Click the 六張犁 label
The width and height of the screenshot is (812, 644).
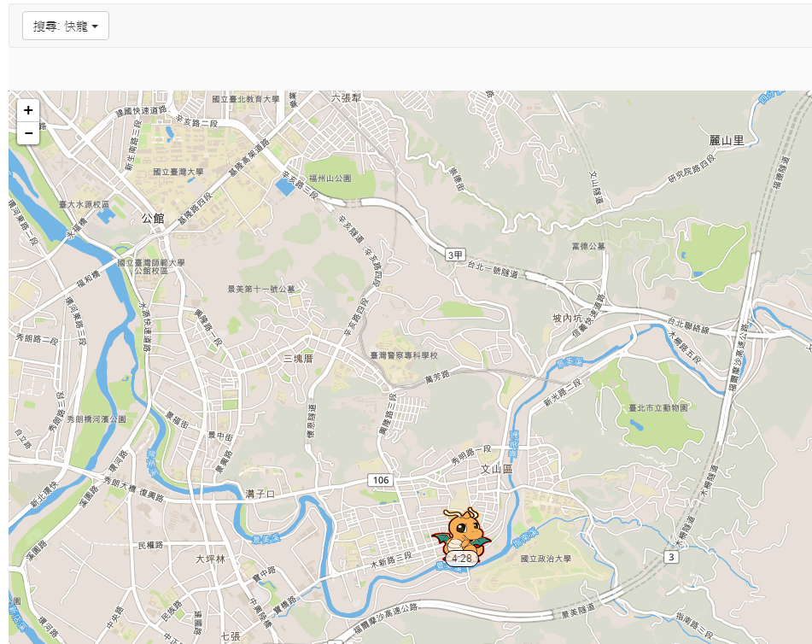coord(346,98)
